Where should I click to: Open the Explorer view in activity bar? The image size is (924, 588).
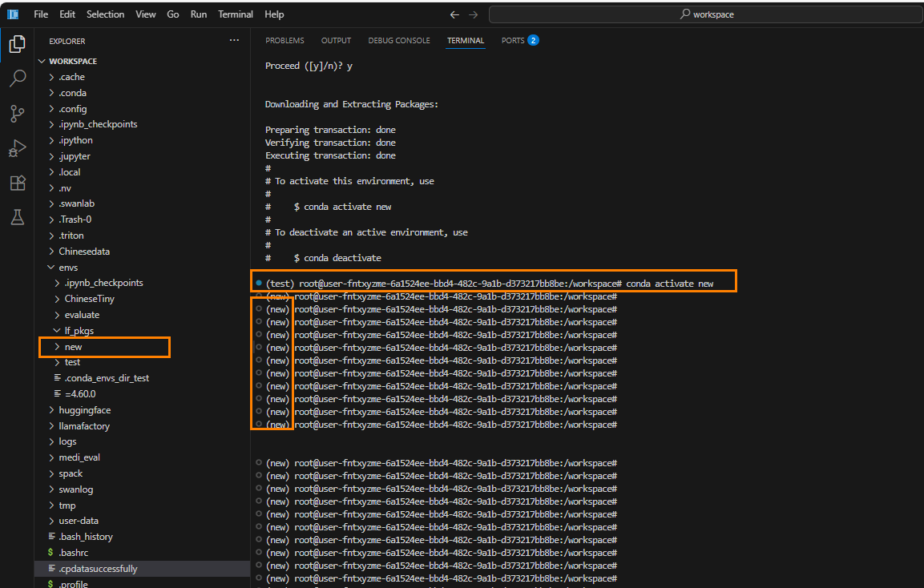[x=17, y=44]
